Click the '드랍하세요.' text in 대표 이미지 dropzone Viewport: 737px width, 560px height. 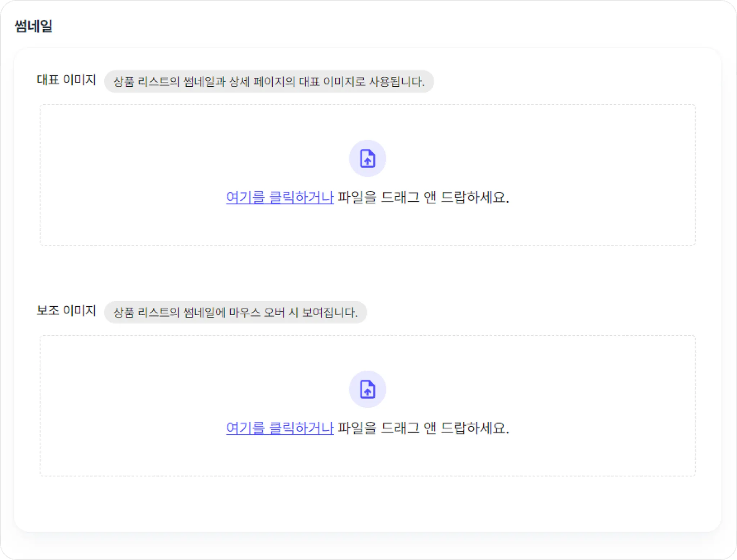pyautogui.click(x=475, y=197)
